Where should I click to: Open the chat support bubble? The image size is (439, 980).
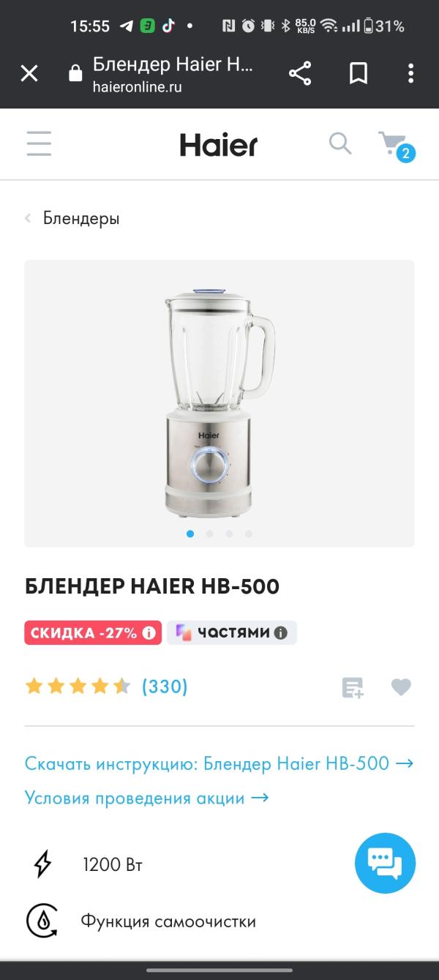coord(385,863)
